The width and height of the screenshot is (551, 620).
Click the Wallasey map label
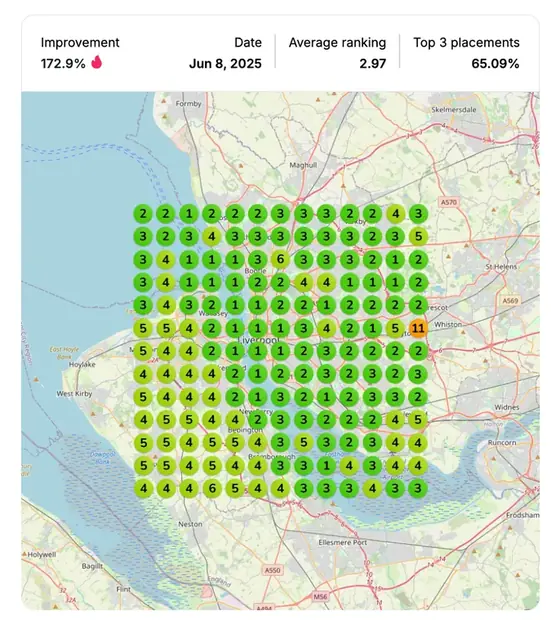coord(213,314)
